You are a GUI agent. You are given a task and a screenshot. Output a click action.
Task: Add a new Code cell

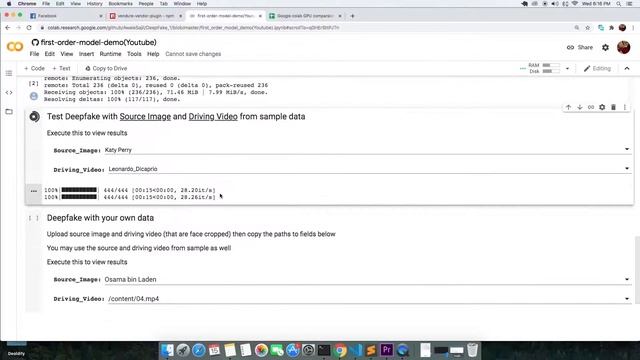click(34, 69)
